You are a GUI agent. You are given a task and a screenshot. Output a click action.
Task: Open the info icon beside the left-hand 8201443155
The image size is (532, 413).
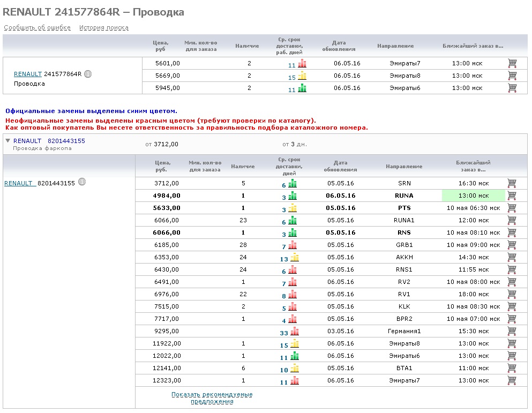coord(82,182)
